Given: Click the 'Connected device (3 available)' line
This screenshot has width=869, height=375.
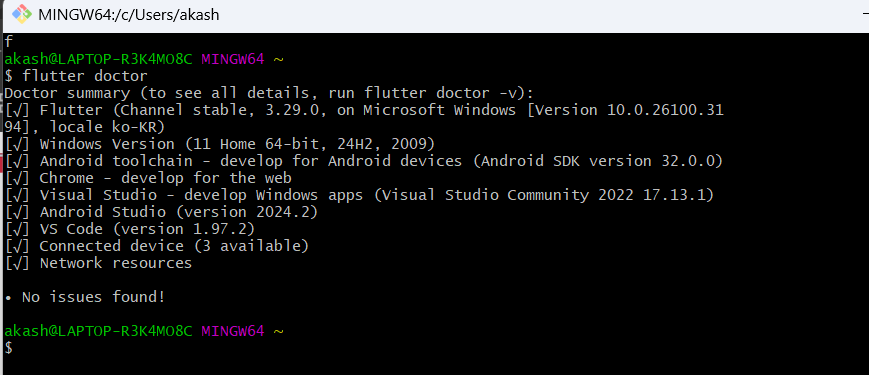Looking at the screenshot, I should tap(157, 246).
